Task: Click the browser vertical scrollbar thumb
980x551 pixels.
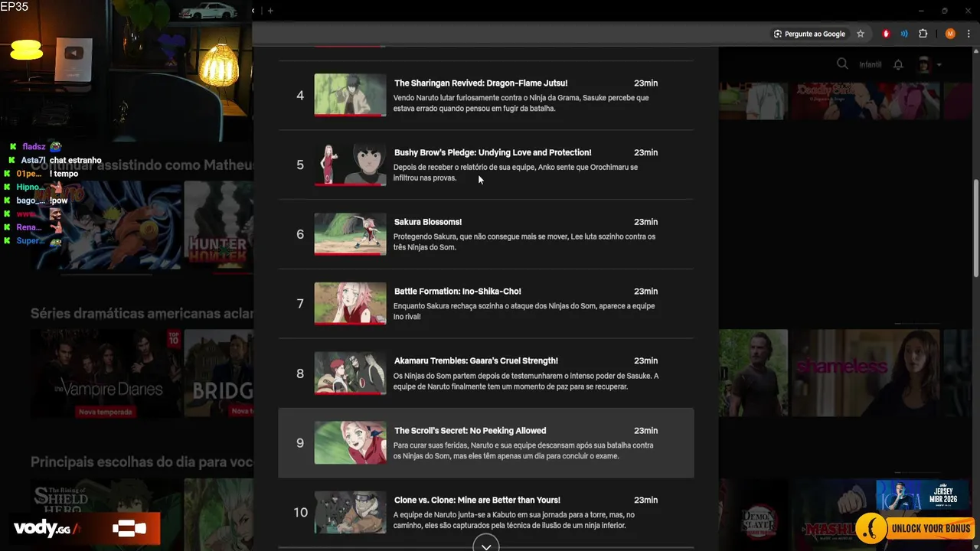Action: (975, 227)
